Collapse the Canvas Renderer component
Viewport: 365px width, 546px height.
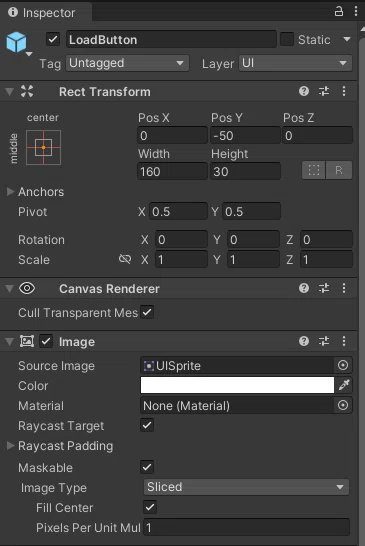tap(10, 289)
